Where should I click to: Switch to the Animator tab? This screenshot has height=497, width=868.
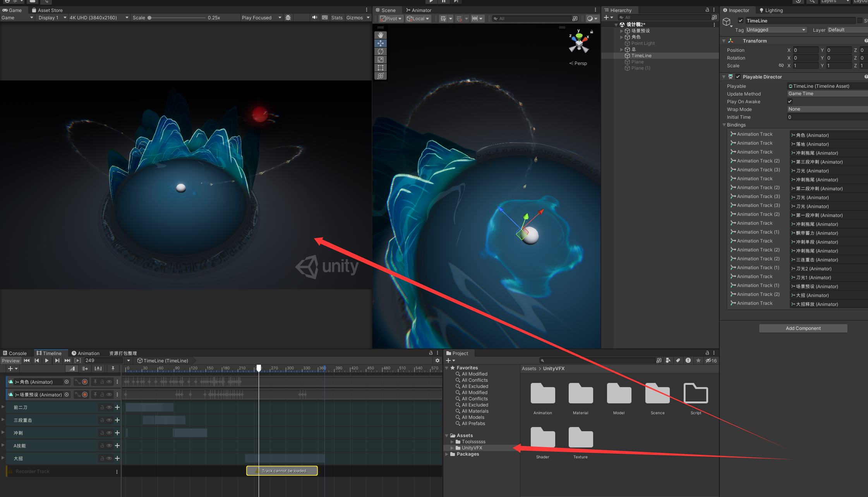pyautogui.click(x=419, y=10)
